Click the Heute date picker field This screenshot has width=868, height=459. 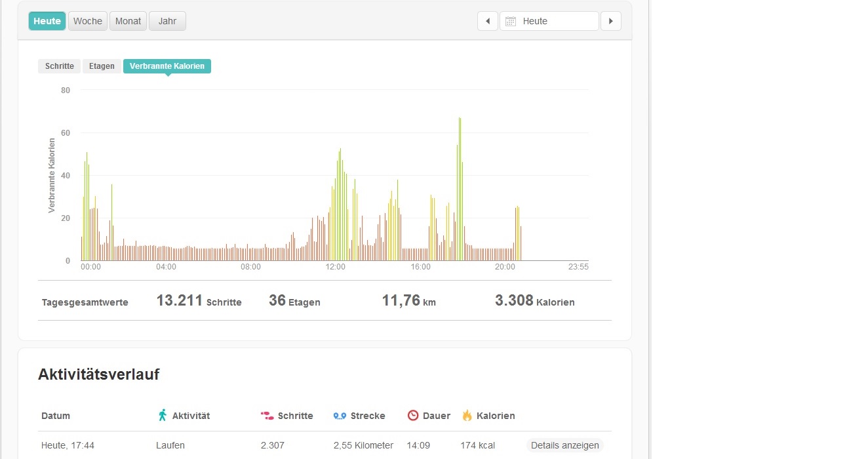[549, 21]
